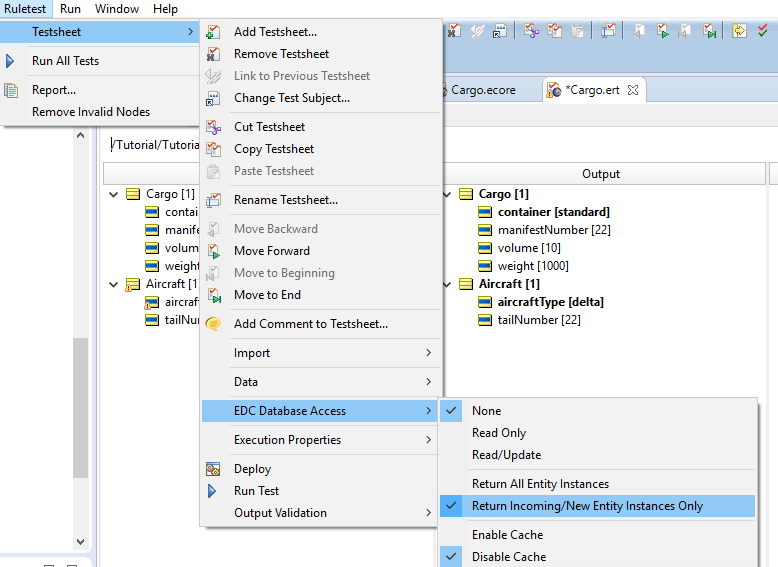Select container [standard] in Output
This screenshot has height=567, width=778.
[554, 212]
